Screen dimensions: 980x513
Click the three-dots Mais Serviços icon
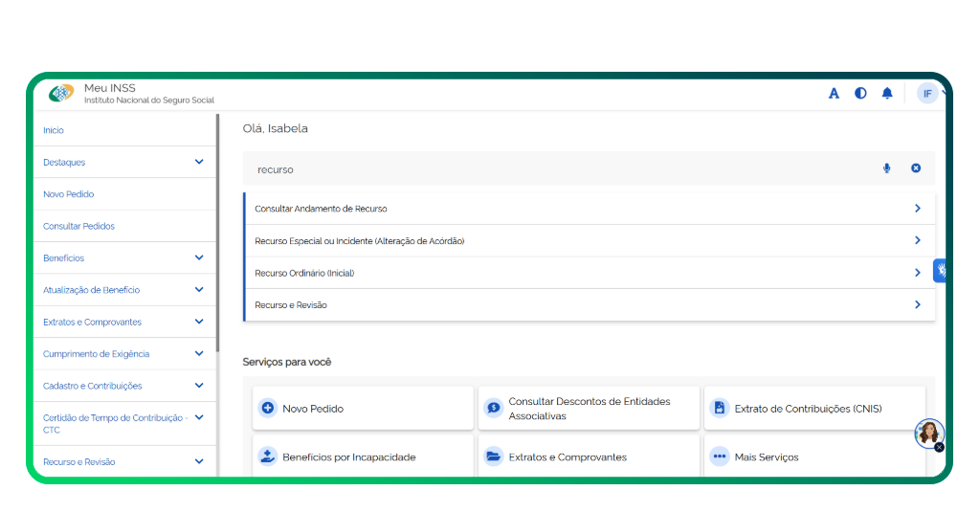tap(720, 457)
